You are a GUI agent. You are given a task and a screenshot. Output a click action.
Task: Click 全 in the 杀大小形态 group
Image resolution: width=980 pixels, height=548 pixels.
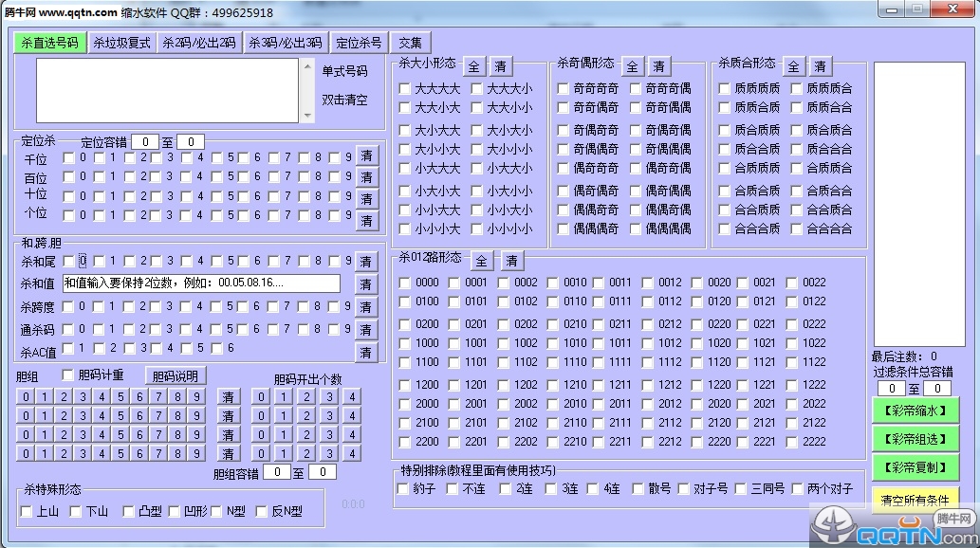[474, 65]
